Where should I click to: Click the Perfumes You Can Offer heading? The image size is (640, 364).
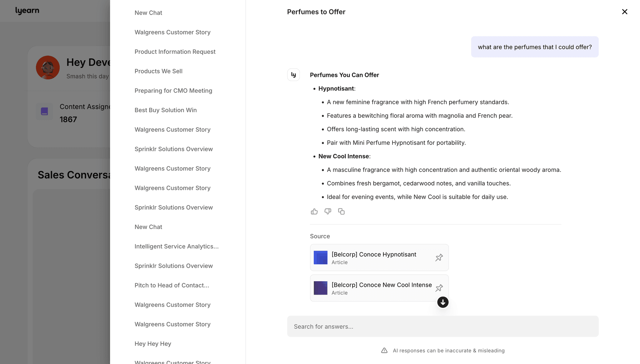[x=344, y=75]
